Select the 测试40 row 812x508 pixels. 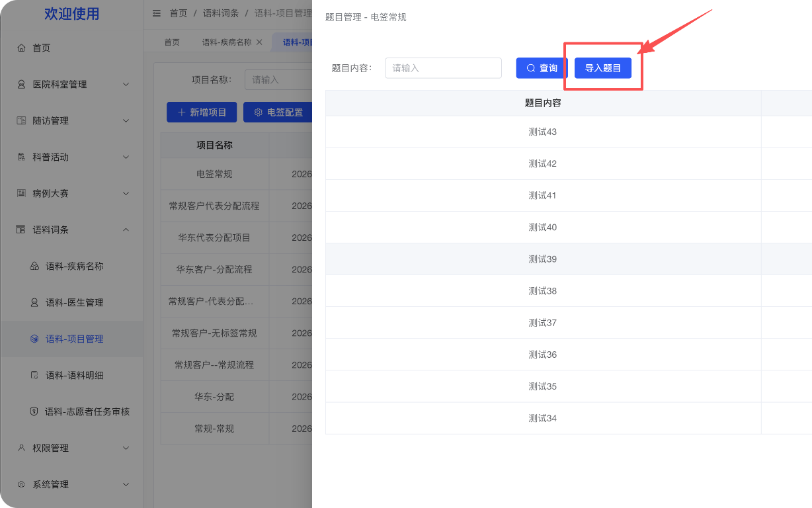pos(569,228)
